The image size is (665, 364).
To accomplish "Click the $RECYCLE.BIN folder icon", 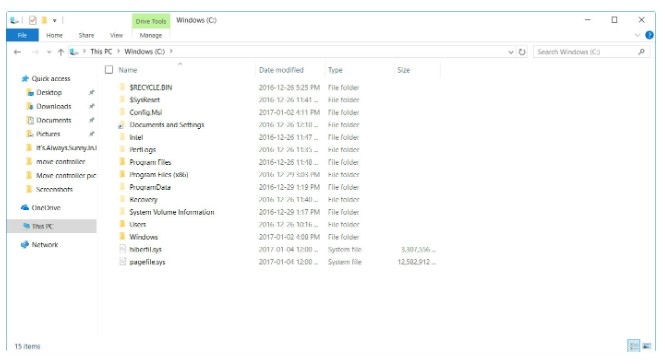I will (122, 87).
